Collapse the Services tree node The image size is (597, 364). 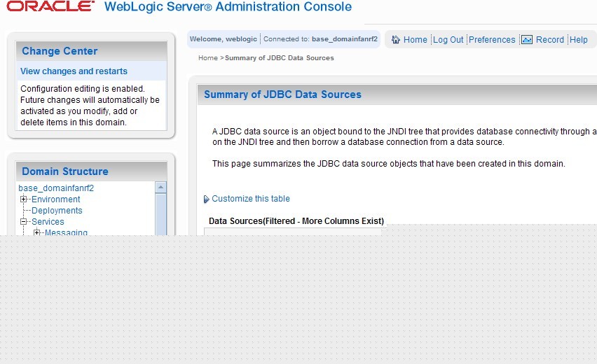pos(24,222)
